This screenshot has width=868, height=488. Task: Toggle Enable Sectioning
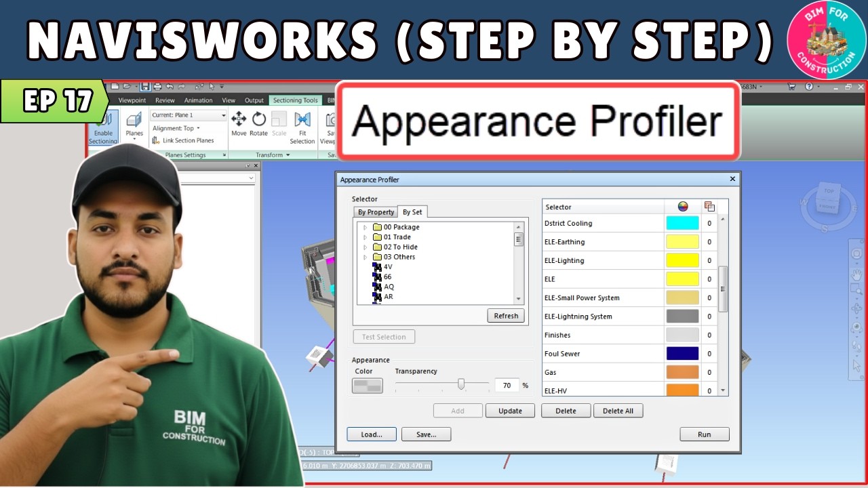pos(103,127)
